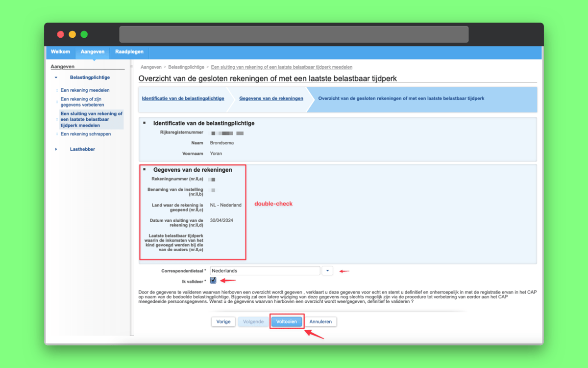The image size is (588, 368).
Task: Open the Correspondentietaal dropdown arrow
Action: [x=327, y=271]
